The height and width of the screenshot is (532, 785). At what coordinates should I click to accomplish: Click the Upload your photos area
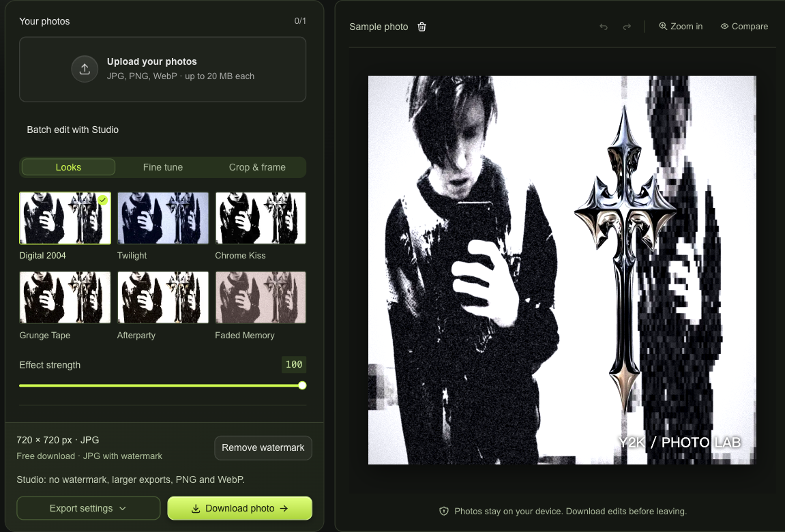[x=163, y=70]
